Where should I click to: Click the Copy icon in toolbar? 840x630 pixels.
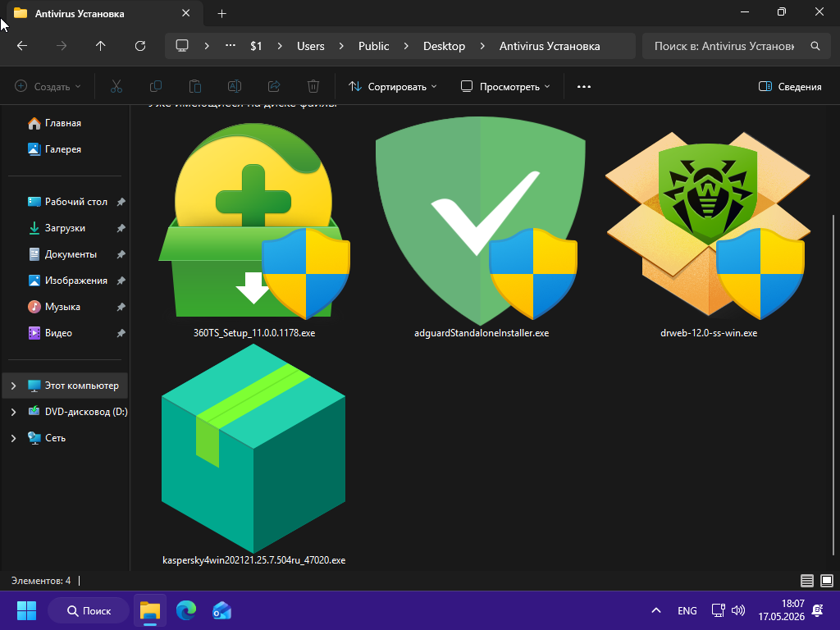[156, 86]
